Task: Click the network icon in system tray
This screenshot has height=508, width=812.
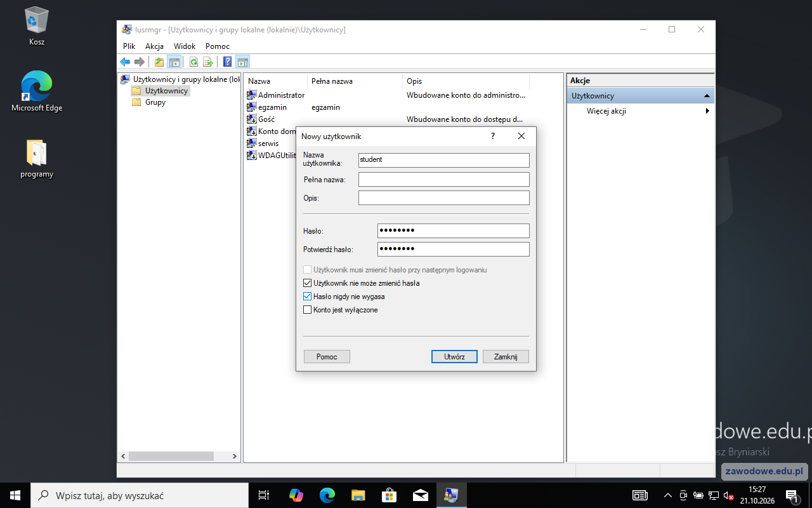Action: (x=714, y=495)
